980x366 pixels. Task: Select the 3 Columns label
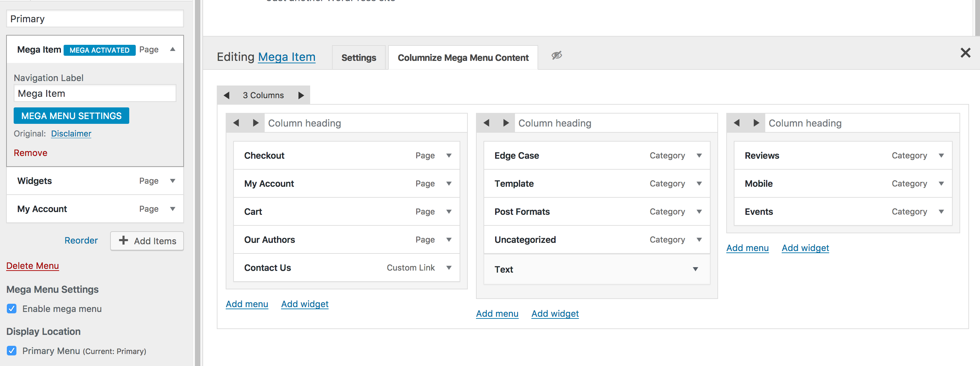tap(263, 95)
